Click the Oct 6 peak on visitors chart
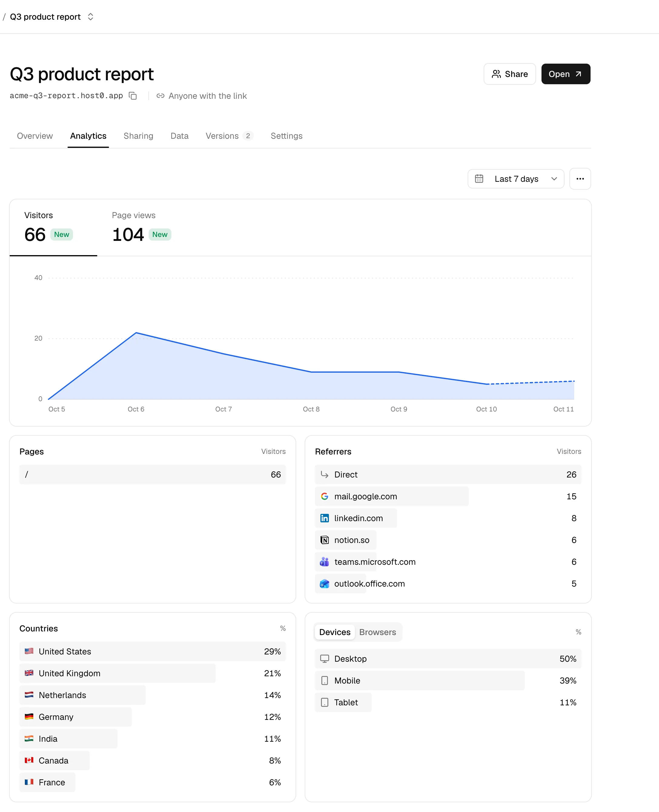This screenshot has width=659, height=812. pos(136,333)
